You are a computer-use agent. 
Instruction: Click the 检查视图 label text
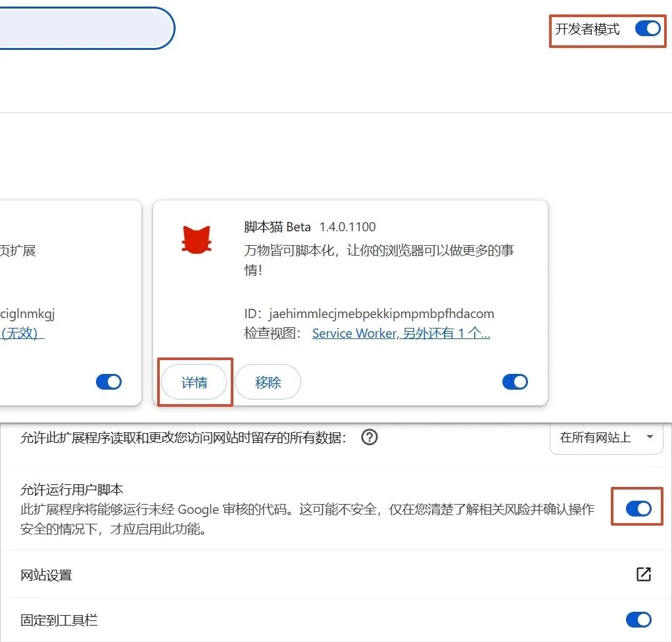pos(274,332)
